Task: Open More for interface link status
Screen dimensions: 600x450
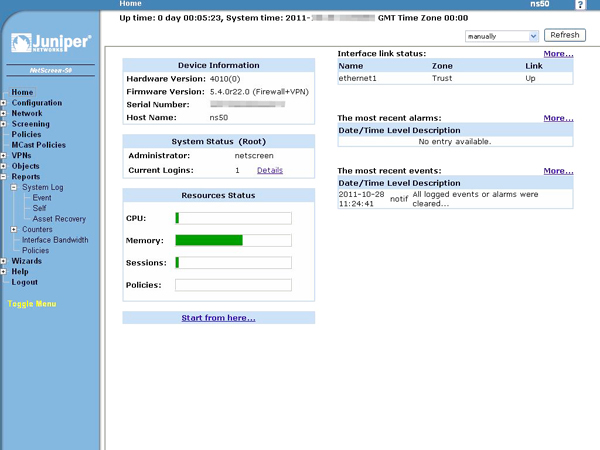Action: 558,54
